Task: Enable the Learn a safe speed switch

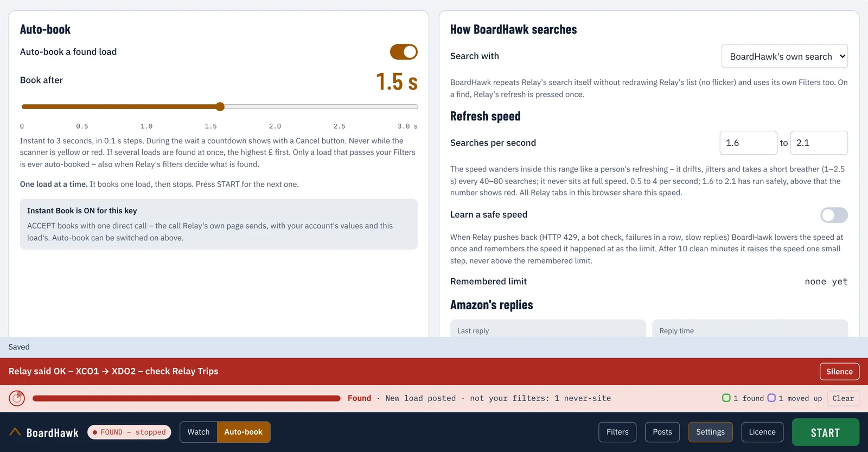Action: (834, 215)
